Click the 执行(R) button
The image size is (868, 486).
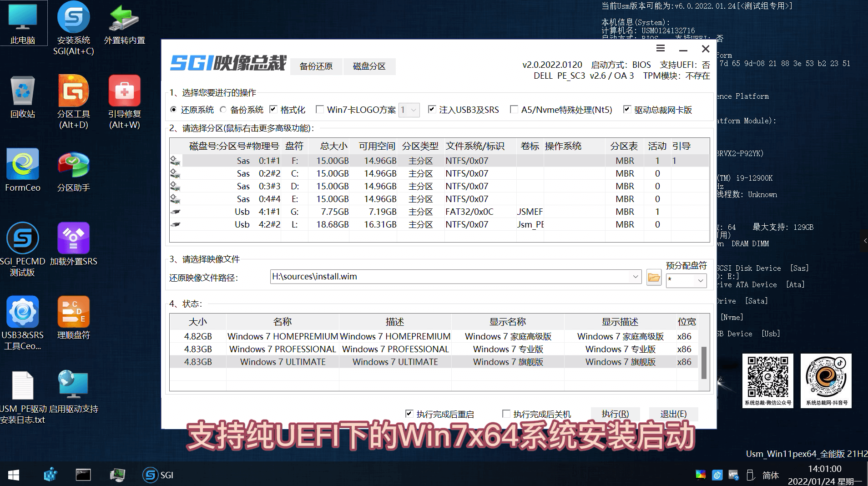[x=615, y=414]
